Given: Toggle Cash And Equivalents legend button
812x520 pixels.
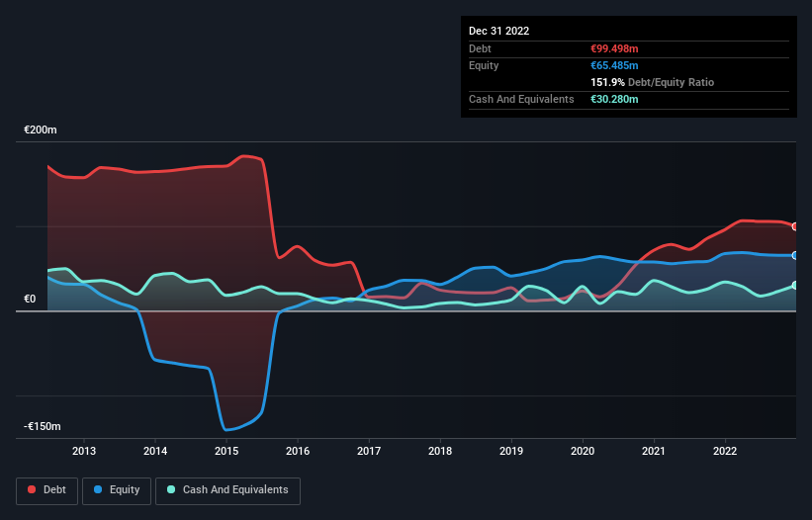Looking at the screenshot, I should point(227,490).
